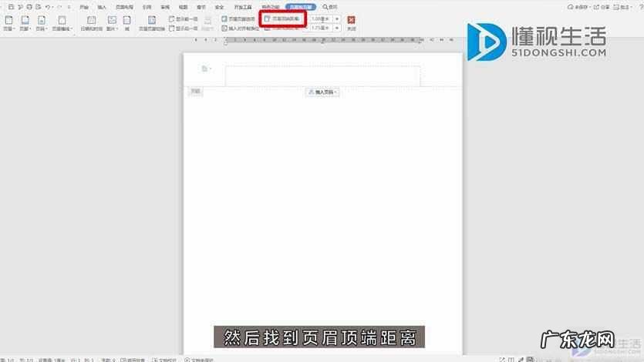
Task: Open the 视图 tab
Action: [183, 8]
